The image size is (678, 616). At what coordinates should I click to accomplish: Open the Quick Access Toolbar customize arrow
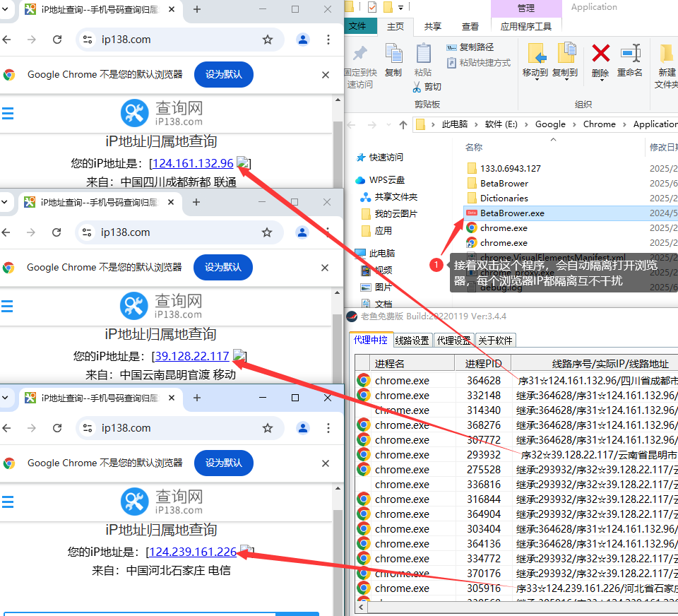(401, 7)
